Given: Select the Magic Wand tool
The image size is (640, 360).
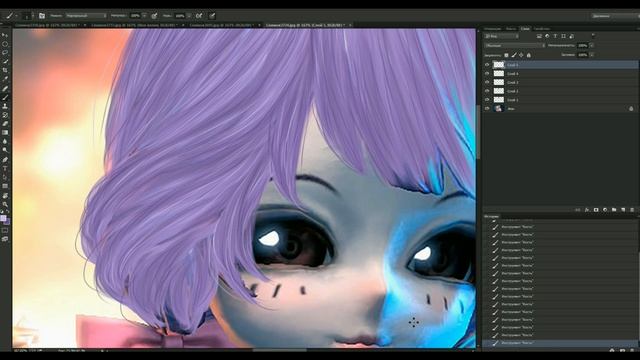Looking at the screenshot, I should point(5,61).
